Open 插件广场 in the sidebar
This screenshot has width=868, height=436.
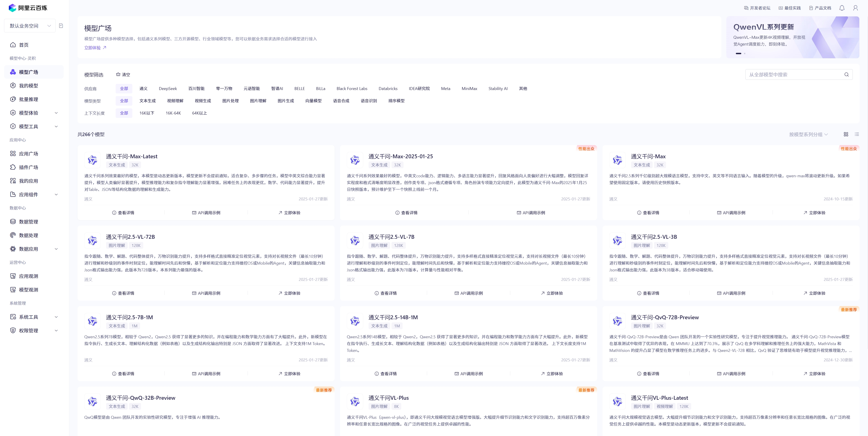pos(28,168)
